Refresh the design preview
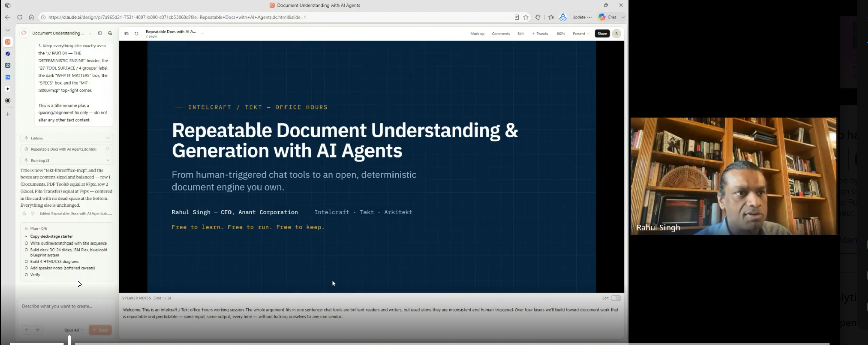 pyautogui.click(x=136, y=34)
